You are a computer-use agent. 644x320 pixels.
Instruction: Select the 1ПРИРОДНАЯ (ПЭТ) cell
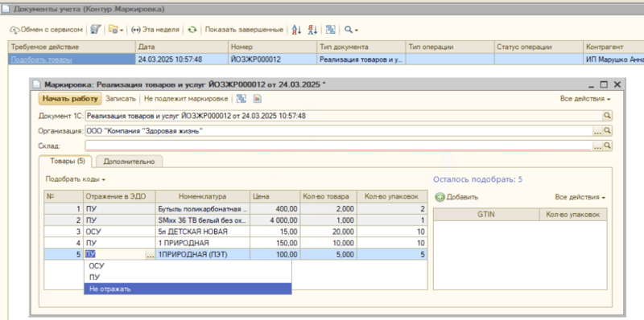pyautogui.click(x=203, y=254)
